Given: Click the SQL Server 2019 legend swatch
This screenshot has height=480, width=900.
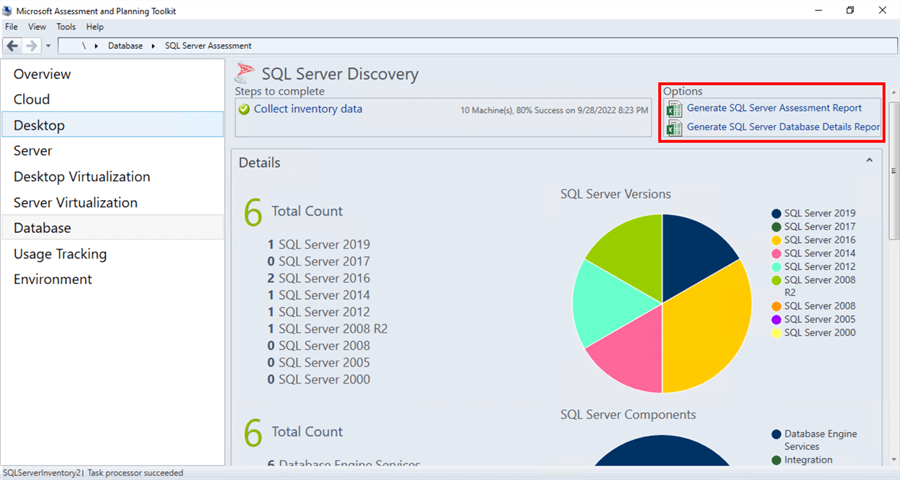Looking at the screenshot, I should [x=776, y=214].
